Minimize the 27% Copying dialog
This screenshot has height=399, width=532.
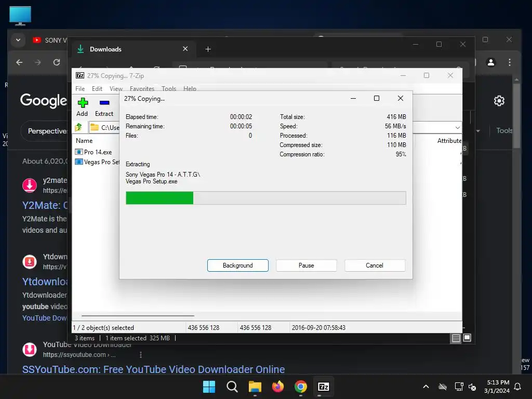(353, 98)
